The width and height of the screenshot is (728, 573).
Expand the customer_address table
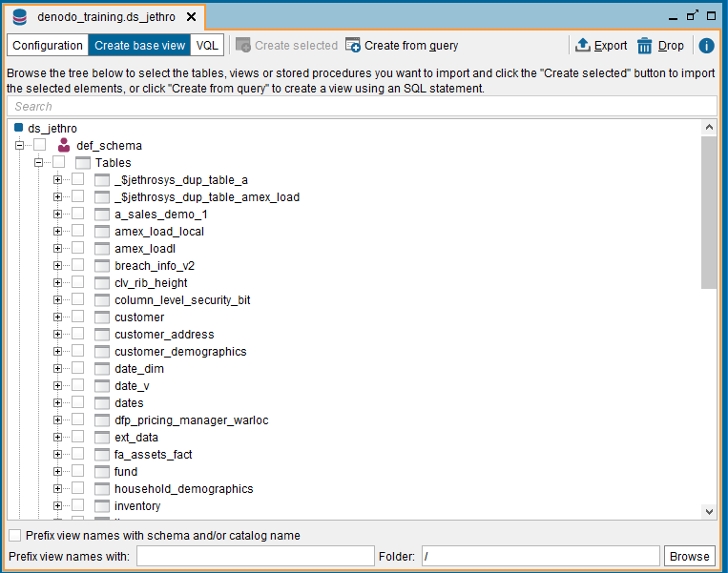[x=57, y=334]
